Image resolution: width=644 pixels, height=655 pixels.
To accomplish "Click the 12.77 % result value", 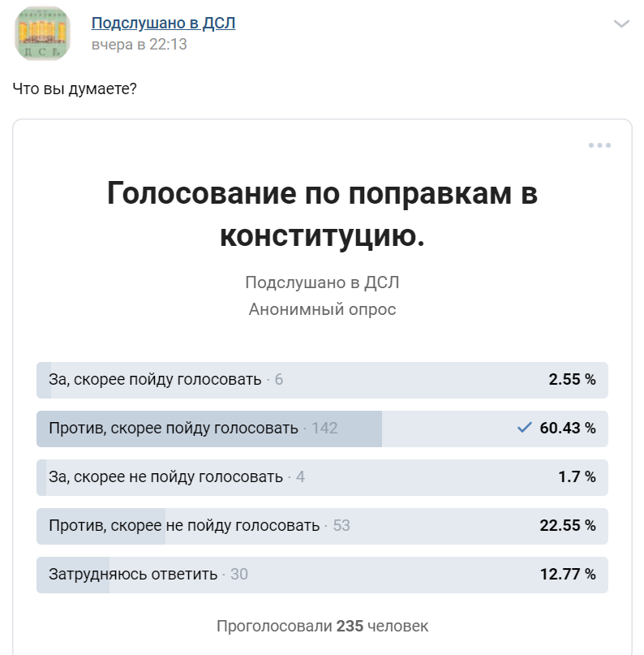I will tap(568, 574).
